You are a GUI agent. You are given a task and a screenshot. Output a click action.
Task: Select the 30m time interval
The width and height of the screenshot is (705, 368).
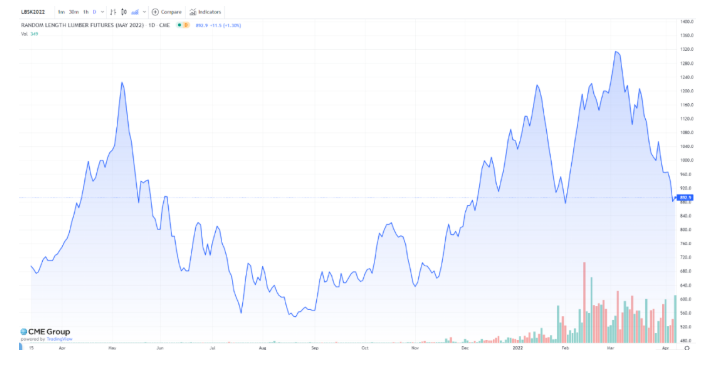tap(74, 12)
